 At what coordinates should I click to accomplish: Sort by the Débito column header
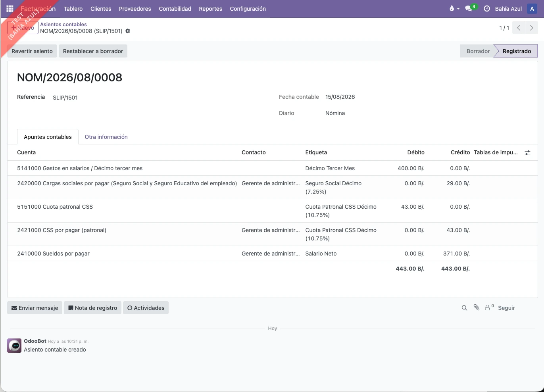pyautogui.click(x=416, y=152)
